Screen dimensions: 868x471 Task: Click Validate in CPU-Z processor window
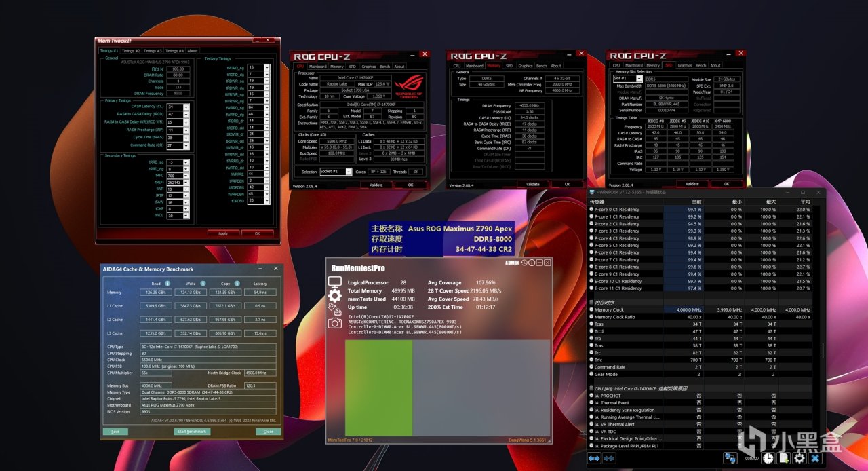[376, 185]
